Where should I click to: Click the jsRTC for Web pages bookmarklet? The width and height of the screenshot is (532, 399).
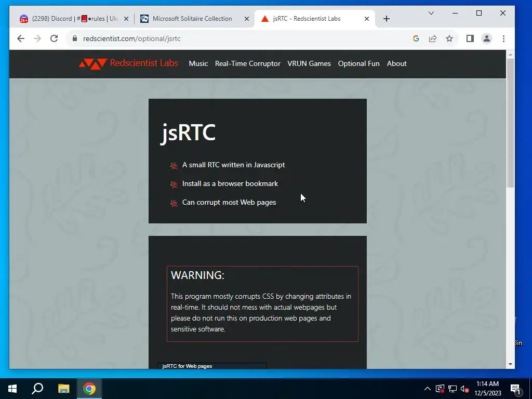tap(212, 366)
